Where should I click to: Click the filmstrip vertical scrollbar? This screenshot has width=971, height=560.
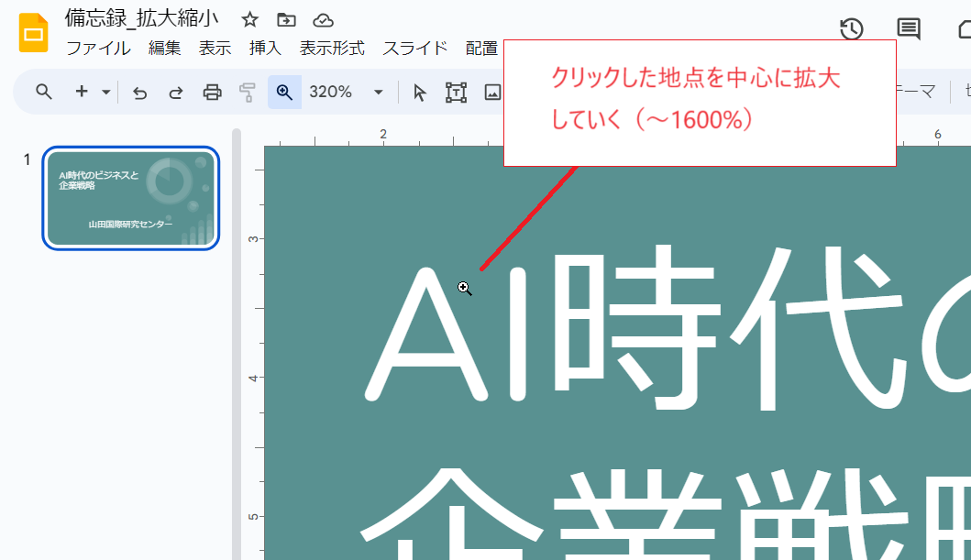point(236,344)
